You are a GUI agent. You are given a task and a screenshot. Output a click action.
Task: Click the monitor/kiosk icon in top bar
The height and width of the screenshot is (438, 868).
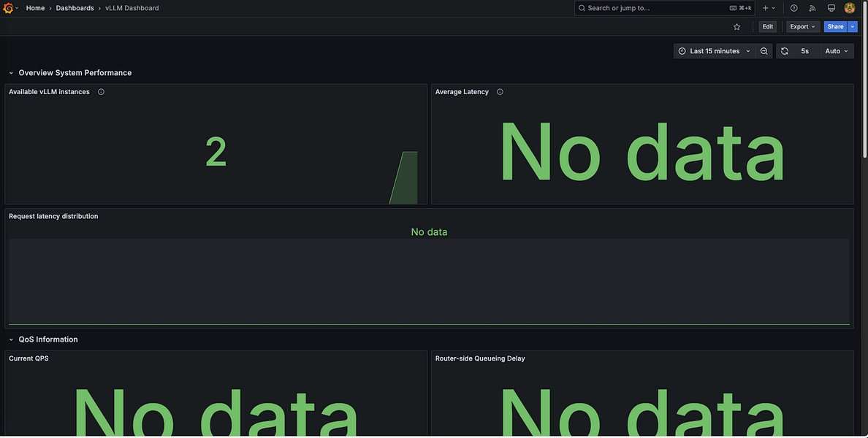click(x=831, y=8)
